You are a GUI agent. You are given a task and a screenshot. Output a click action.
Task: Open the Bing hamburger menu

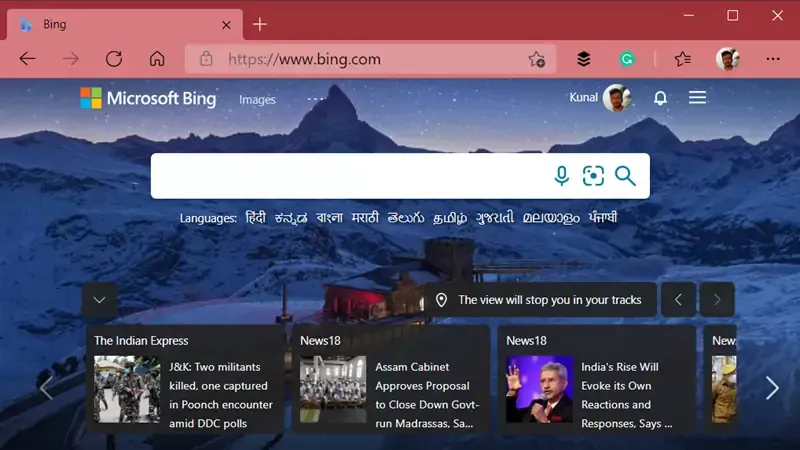[x=697, y=97]
